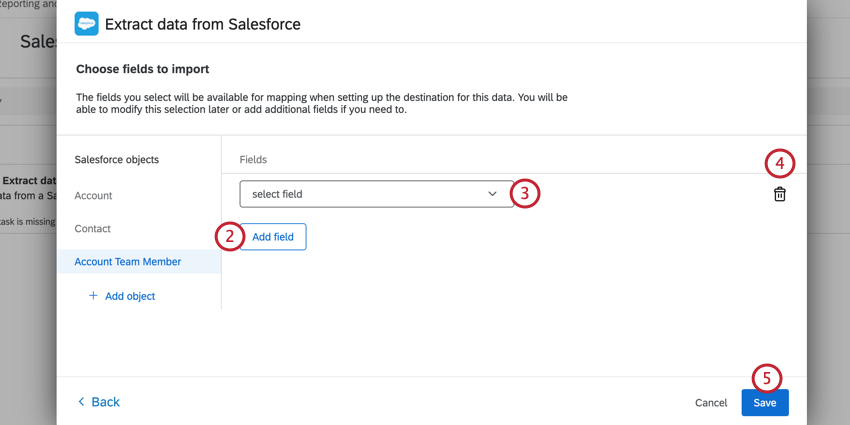Select the Account object
The height and width of the screenshot is (425, 850).
pos(93,196)
